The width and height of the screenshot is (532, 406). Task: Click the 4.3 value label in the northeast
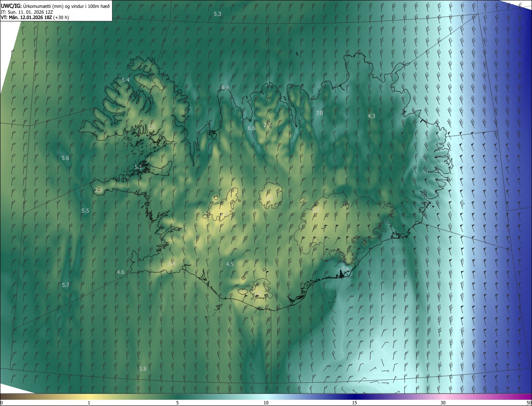[x=372, y=116]
